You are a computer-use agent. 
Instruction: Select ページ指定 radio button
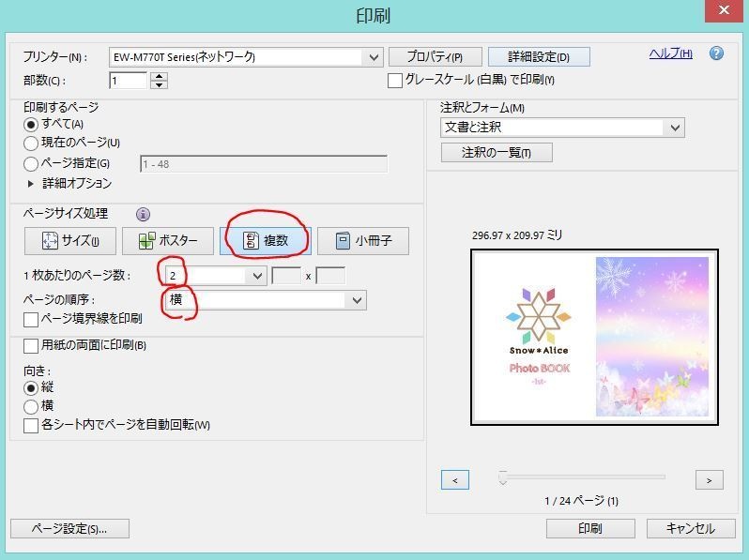(x=31, y=164)
